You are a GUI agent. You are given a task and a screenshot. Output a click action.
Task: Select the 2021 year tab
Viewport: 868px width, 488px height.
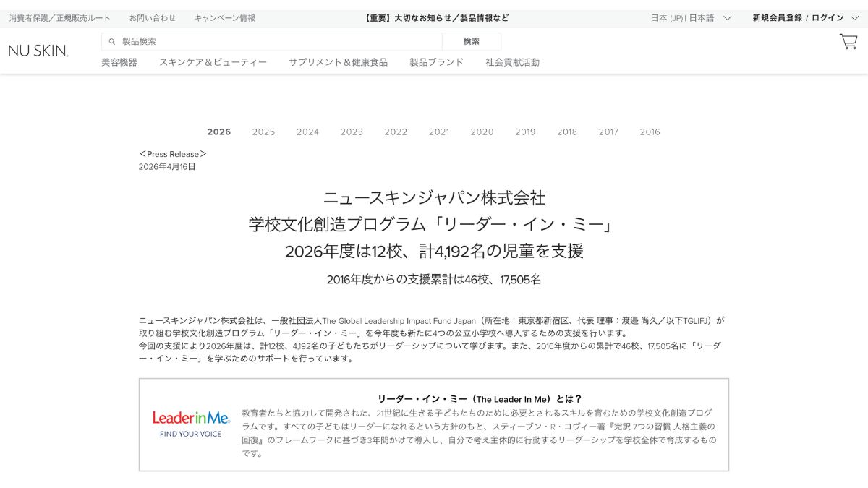(x=439, y=132)
